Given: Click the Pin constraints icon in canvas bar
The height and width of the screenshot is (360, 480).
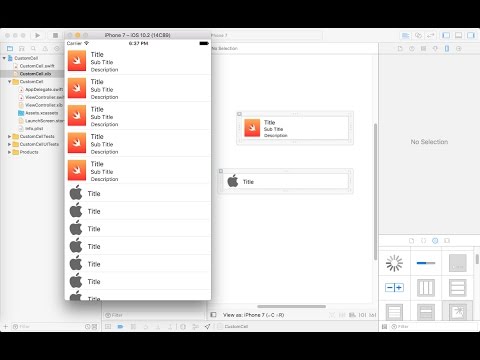Looking at the screenshot, I should (362, 315).
